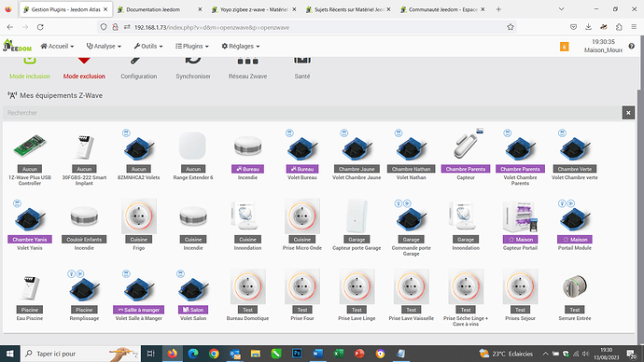This screenshot has height=362, width=644.
Task: Open the Prise Four plug
Action: click(x=301, y=296)
